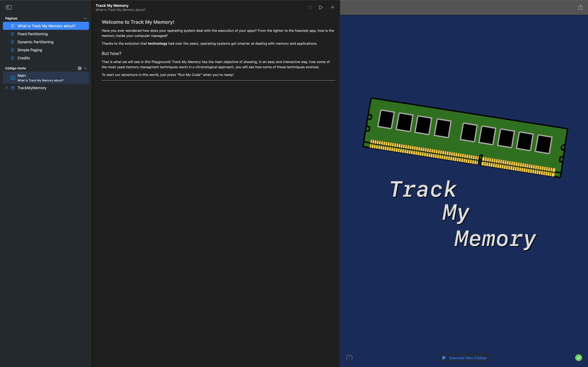
Task: Click the TrackMyMemory source file icon
Action: pyautogui.click(x=12, y=88)
